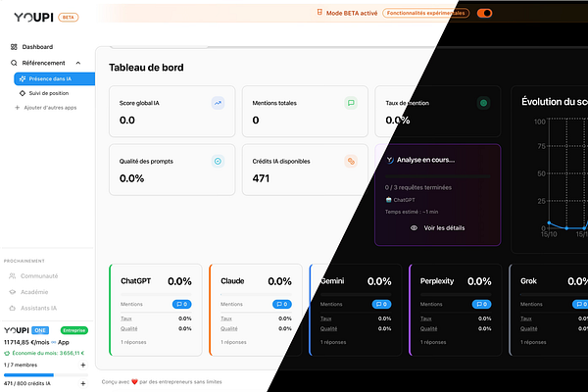Click the Présence dans IA sparkle icon

click(x=23, y=78)
